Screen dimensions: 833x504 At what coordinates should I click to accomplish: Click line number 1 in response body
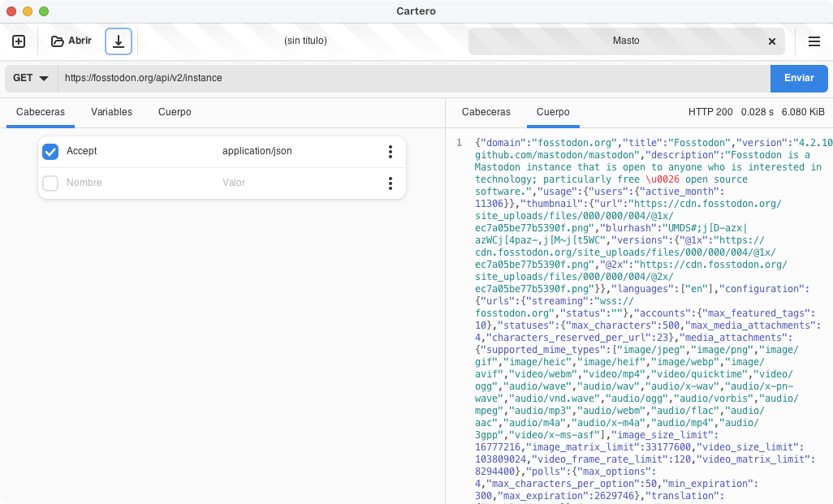coord(460,143)
